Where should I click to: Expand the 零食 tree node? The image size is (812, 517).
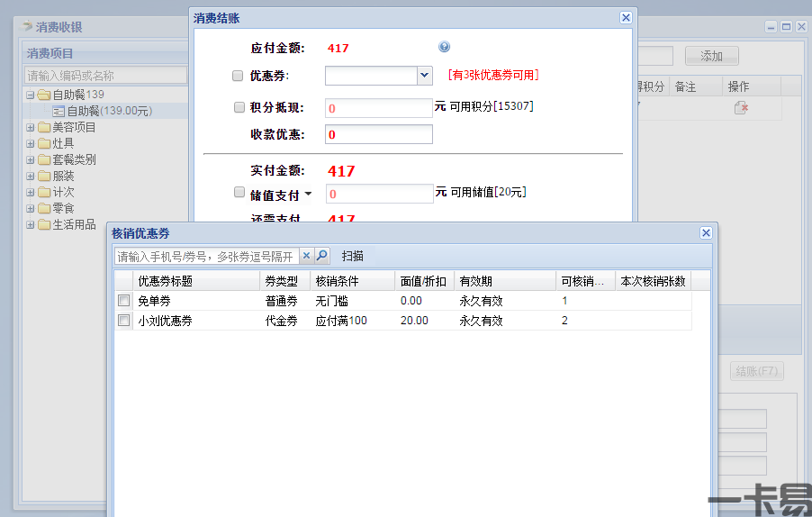pos(30,208)
